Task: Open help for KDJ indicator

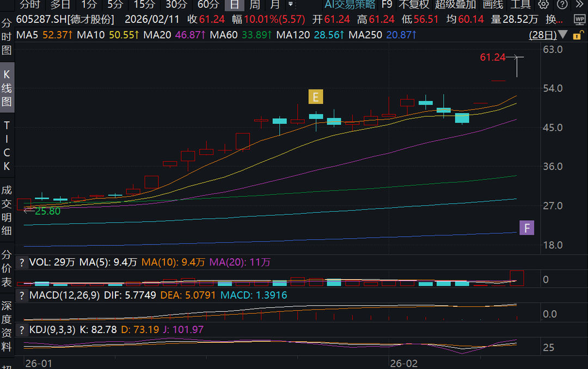Action: pos(22,329)
